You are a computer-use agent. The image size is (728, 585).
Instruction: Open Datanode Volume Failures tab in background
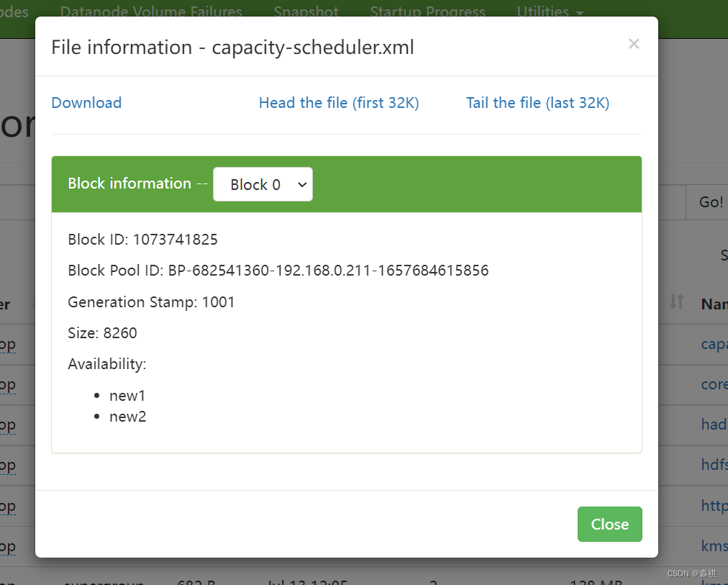coord(151,11)
